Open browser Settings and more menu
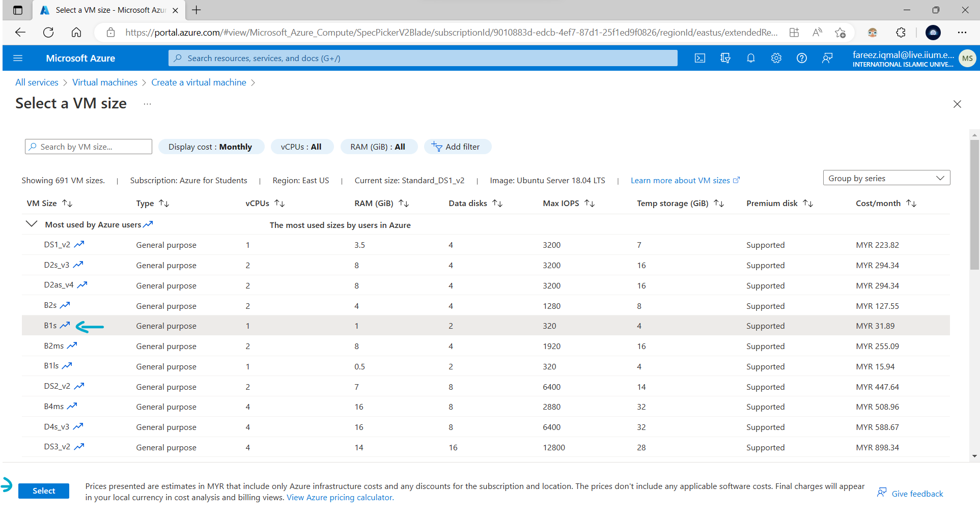The width and height of the screenshot is (980, 519). [962, 33]
